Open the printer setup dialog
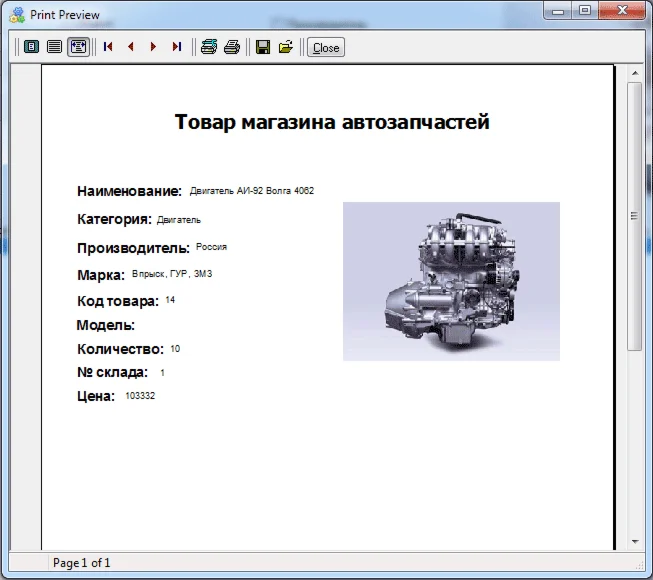 [208, 47]
